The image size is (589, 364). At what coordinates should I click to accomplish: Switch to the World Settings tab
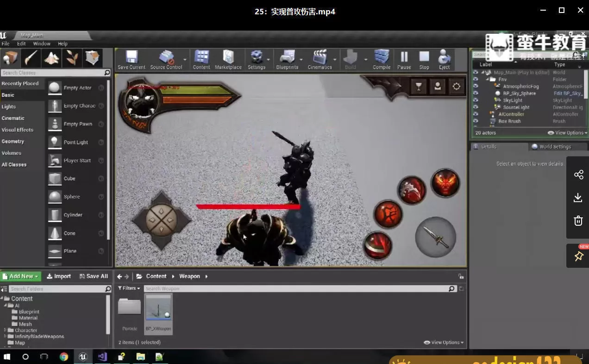tap(554, 147)
